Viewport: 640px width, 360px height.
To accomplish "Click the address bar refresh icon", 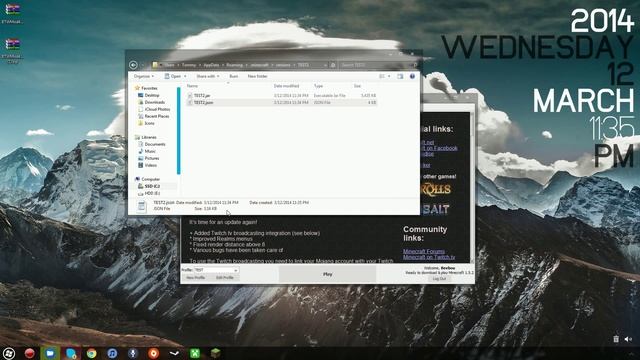I will click(333, 65).
